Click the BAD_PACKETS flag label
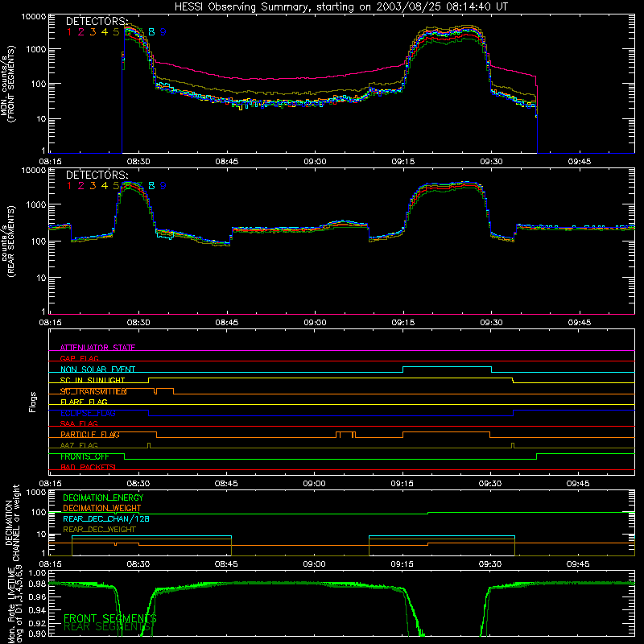 tap(88, 467)
